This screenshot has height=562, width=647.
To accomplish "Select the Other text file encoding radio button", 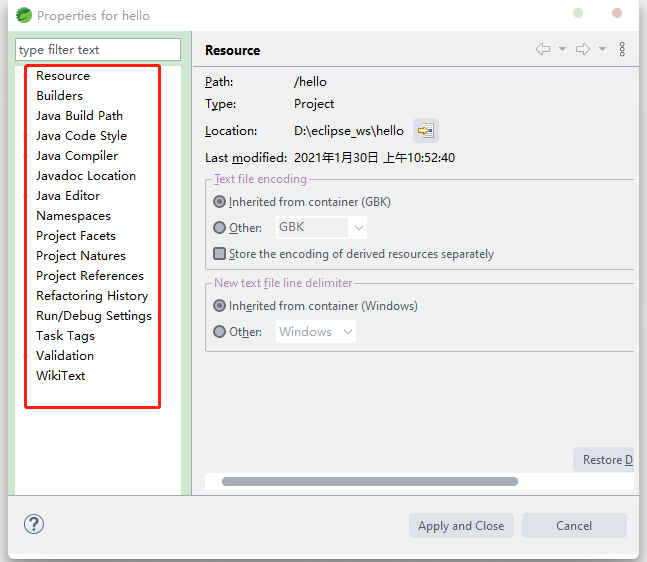I will point(220,227).
